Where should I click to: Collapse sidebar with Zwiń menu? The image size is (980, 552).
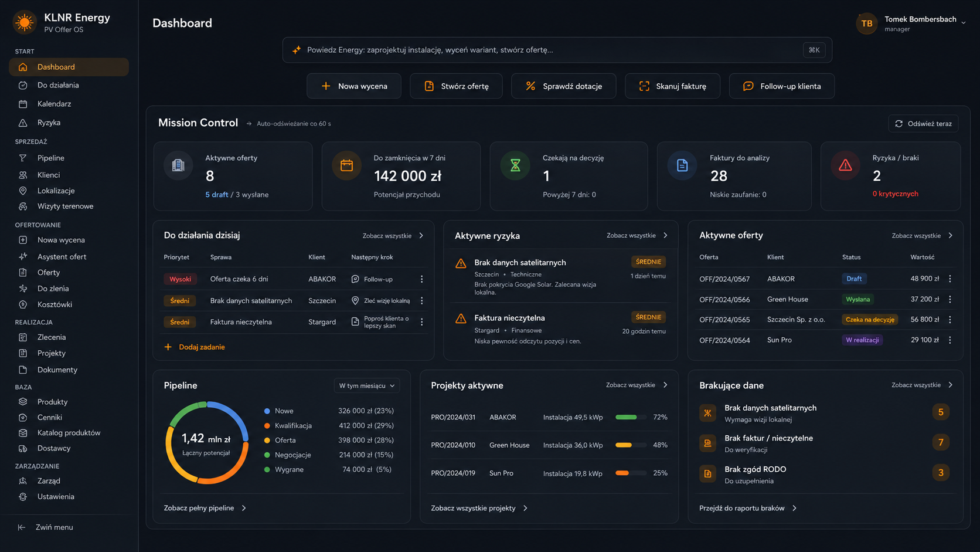coord(46,527)
